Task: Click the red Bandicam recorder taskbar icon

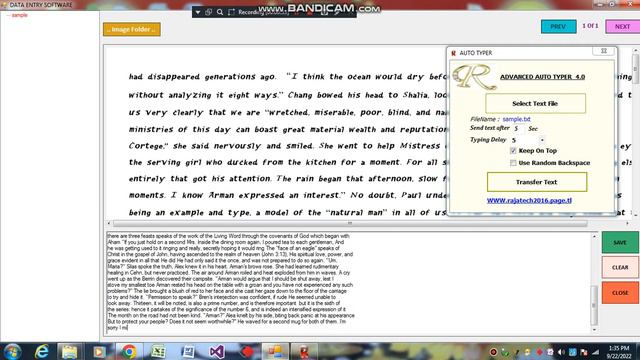Action: (247, 352)
